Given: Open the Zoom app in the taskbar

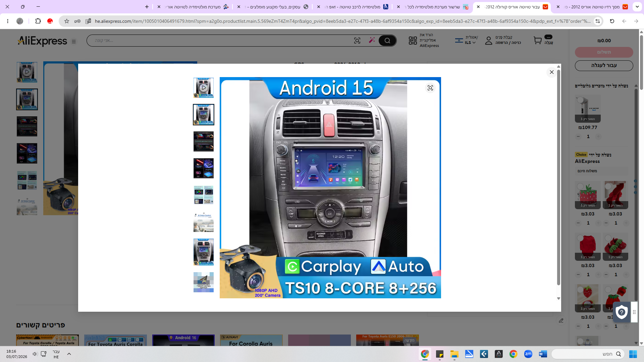Looking at the screenshot, I should coord(528,354).
